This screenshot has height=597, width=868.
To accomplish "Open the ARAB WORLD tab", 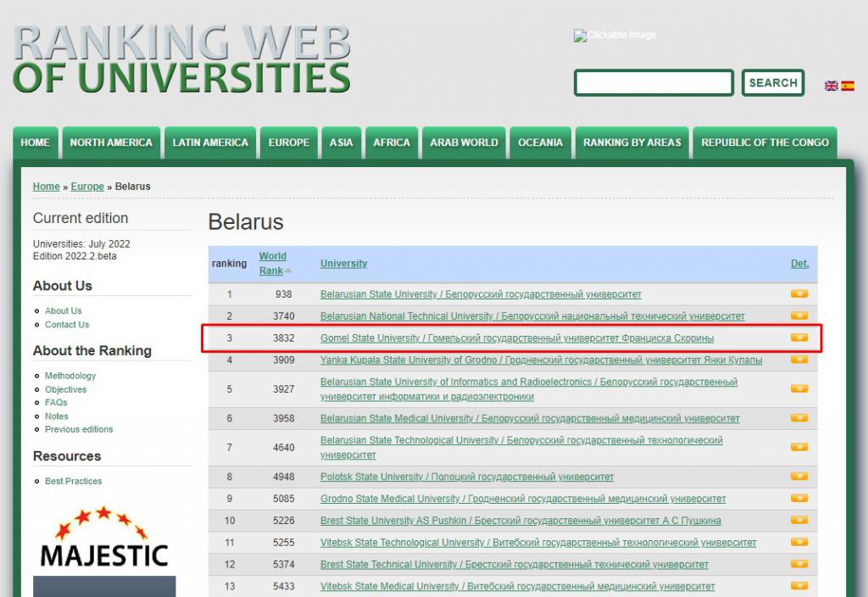I will [x=464, y=142].
